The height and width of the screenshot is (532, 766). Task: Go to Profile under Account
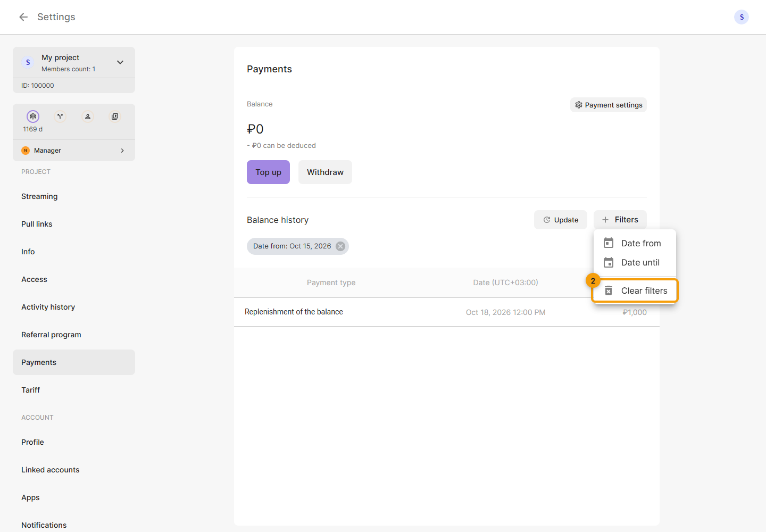[74, 442]
